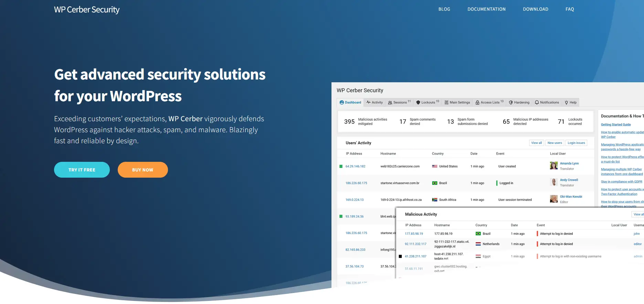This screenshot has width=644, height=304.
Task: Click the New users filter button
Action: click(555, 143)
